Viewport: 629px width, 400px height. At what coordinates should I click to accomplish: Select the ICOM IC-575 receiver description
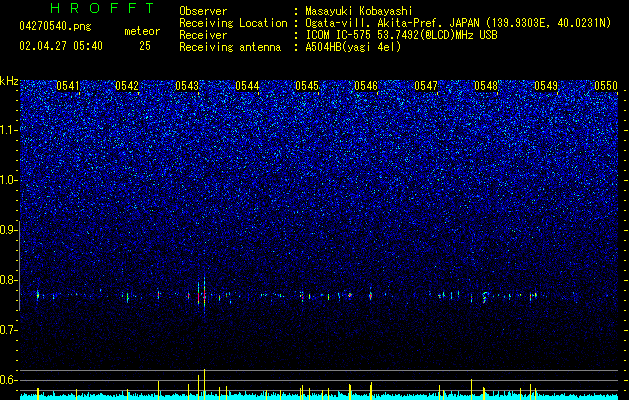click(x=402, y=35)
